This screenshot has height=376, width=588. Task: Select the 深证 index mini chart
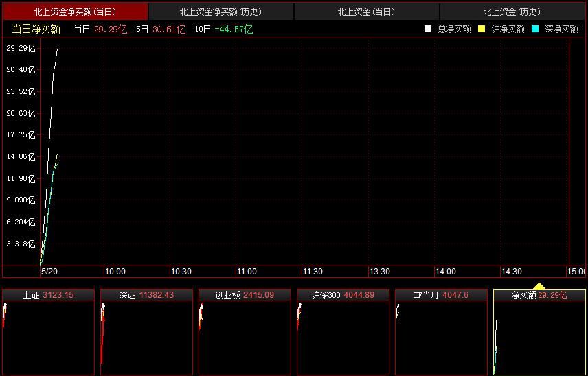pos(146,332)
